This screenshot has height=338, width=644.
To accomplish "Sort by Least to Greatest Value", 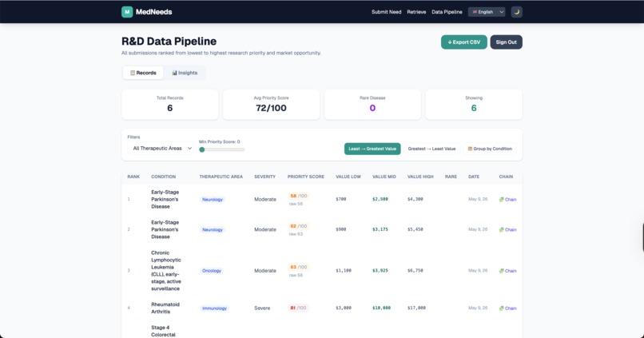I will click(372, 149).
